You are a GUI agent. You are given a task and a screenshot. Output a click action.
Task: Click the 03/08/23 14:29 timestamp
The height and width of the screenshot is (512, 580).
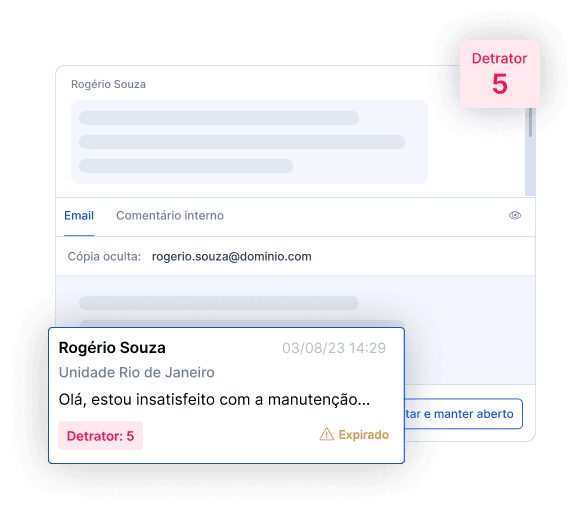pos(334,348)
